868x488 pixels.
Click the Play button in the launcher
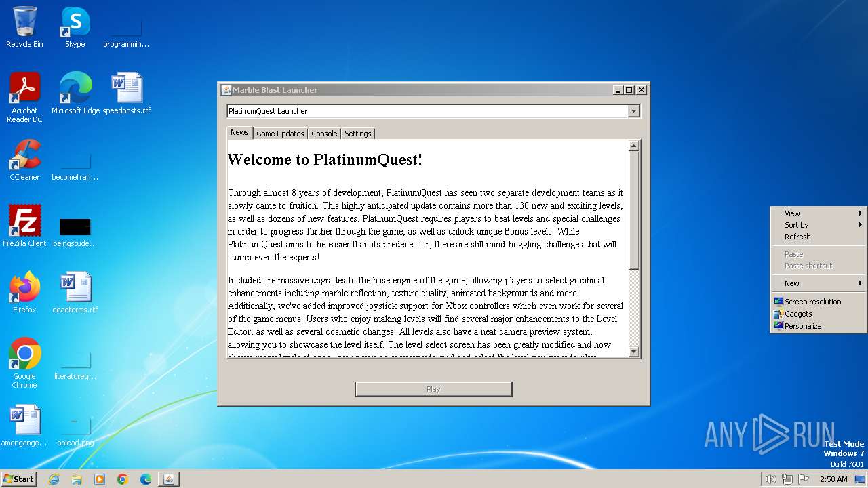coord(433,389)
